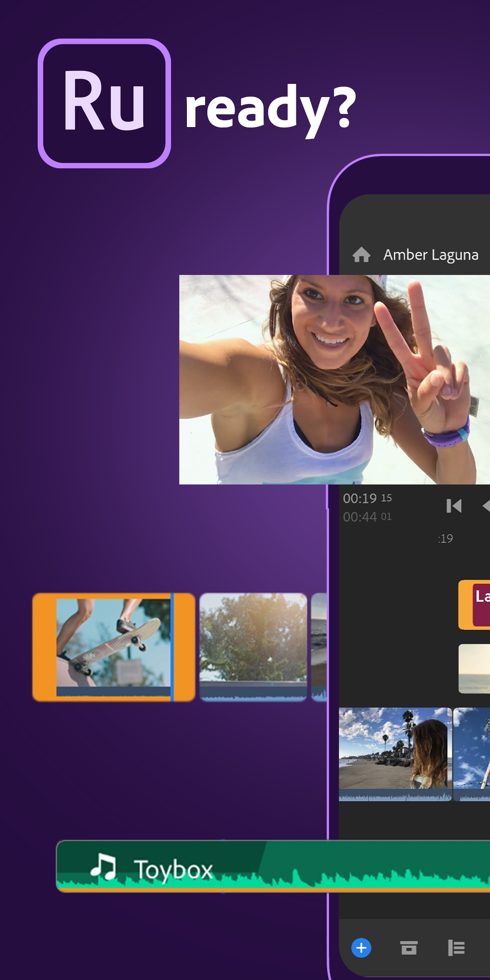Click the :19 timeline ruler marker
Image resolution: width=490 pixels, height=980 pixels.
446,539
